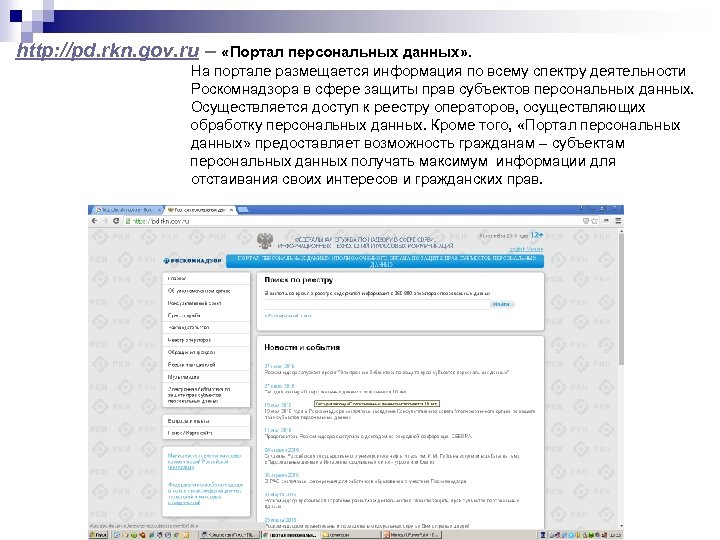Open the folder window from the taskbar
The image size is (720, 540).
pyautogui.click(x=350, y=535)
